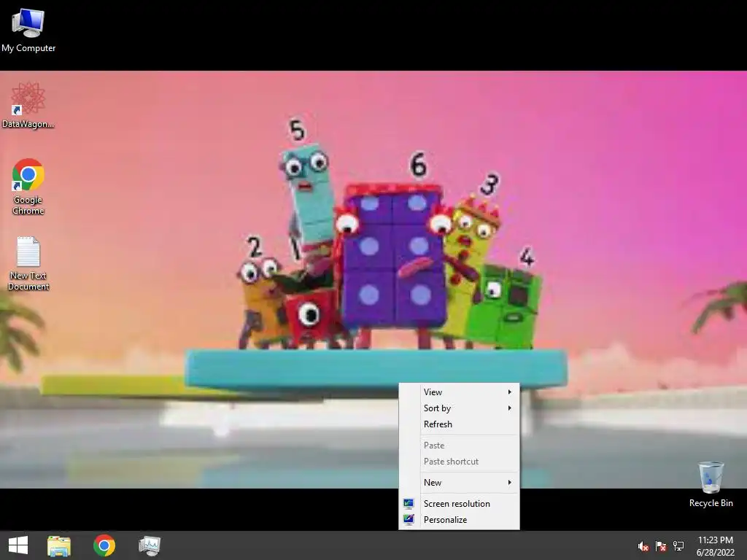Open File Explorer from the taskbar
The image size is (747, 560).
[59, 545]
